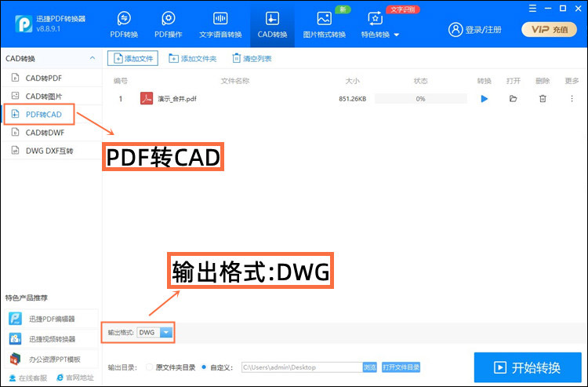Click the 文件名称 column header
The width and height of the screenshot is (588, 387).
click(x=234, y=81)
